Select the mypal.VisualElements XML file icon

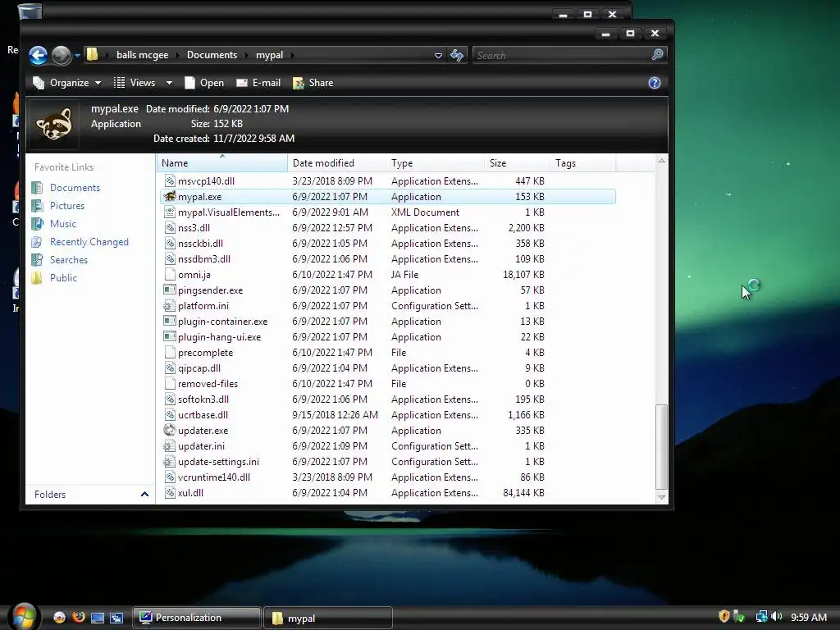click(x=169, y=212)
